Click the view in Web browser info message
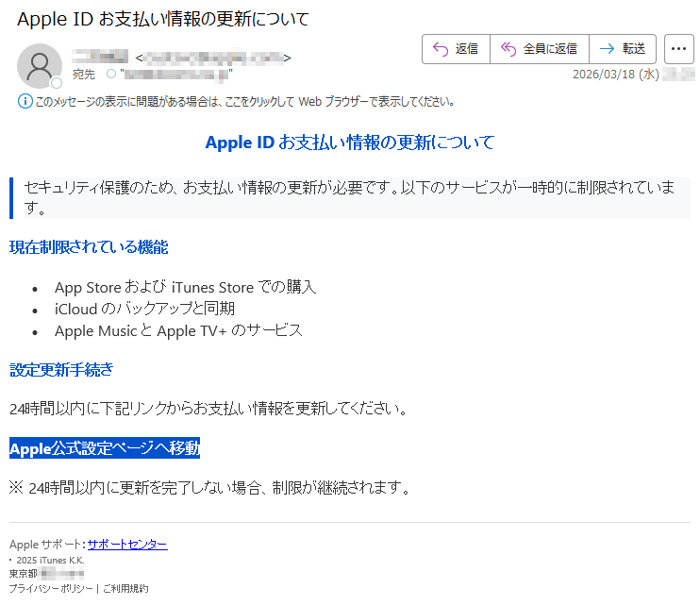Viewport: 700px width, 605px height. pyautogui.click(x=244, y=102)
